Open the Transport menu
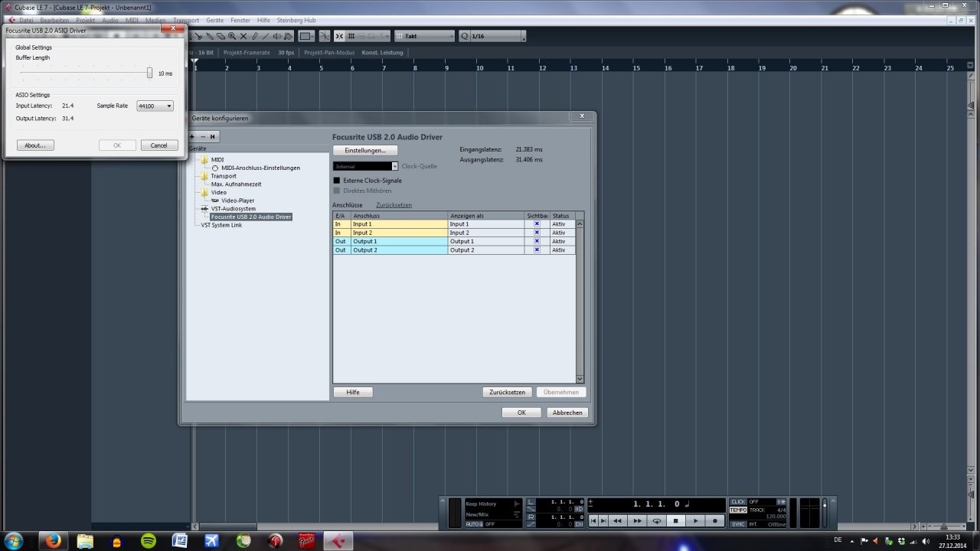This screenshot has height=551, width=980. coord(186,20)
